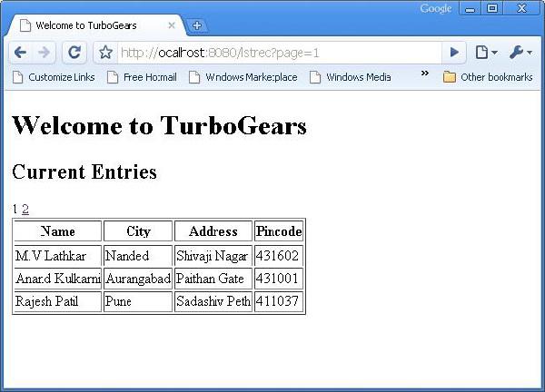
Task: Bookmark this page with the star
Action: point(105,53)
